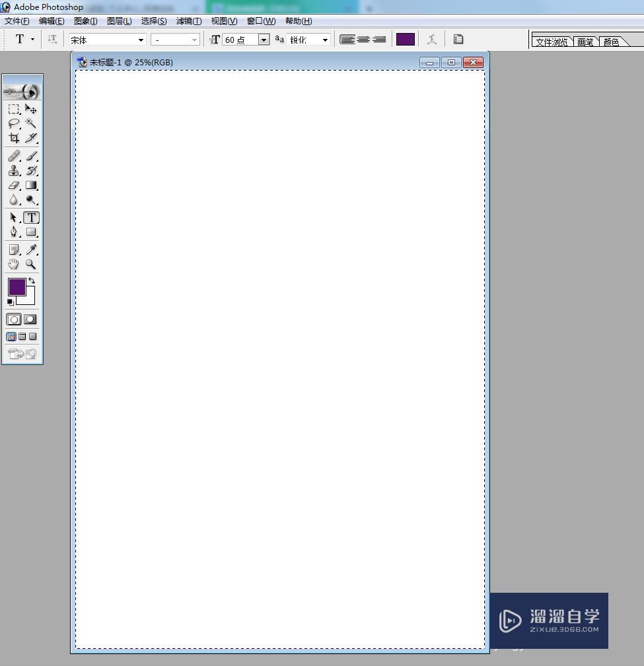The width and height of the screenshot is (644, 666).
Task: Switch to full screen with menu bar
Action: [22, 337]
